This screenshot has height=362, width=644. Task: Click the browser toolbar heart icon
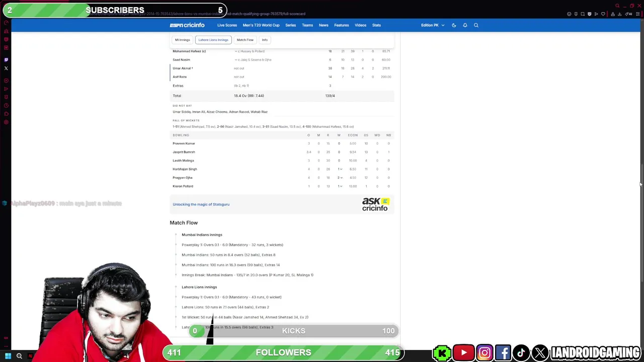pos(603,14)
